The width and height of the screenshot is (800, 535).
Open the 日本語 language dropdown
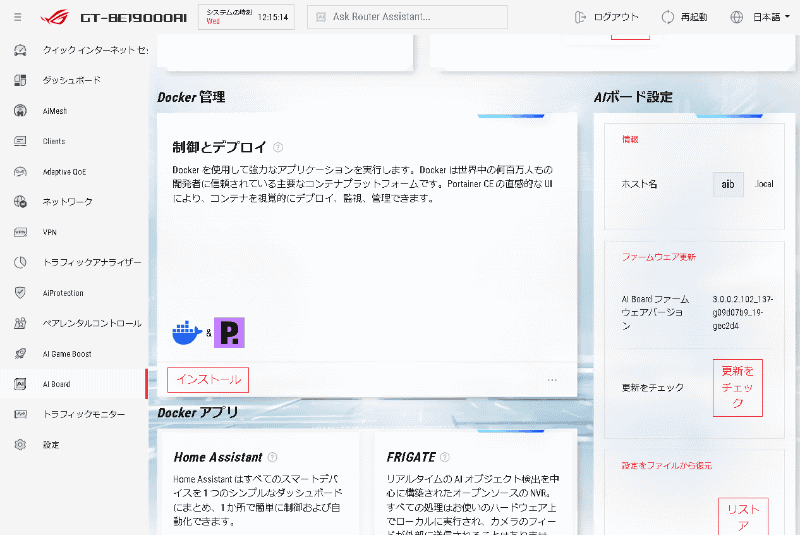(x=771, y=17)
